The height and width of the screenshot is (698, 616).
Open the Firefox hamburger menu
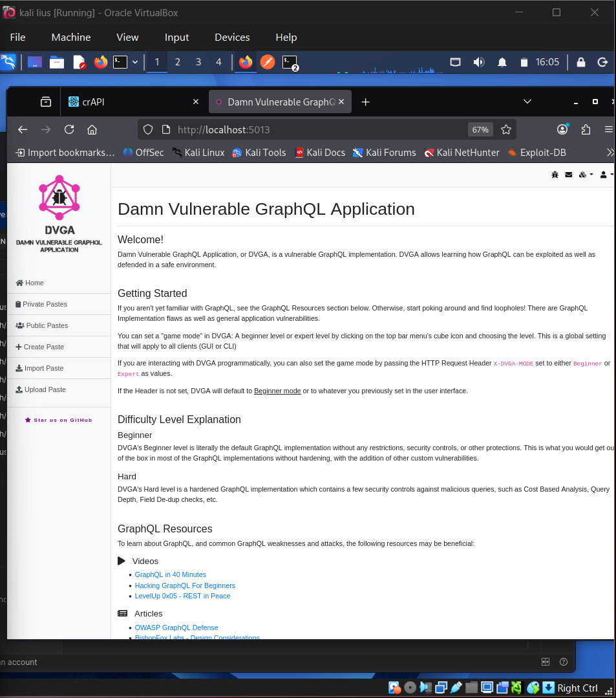pos(609,129)
